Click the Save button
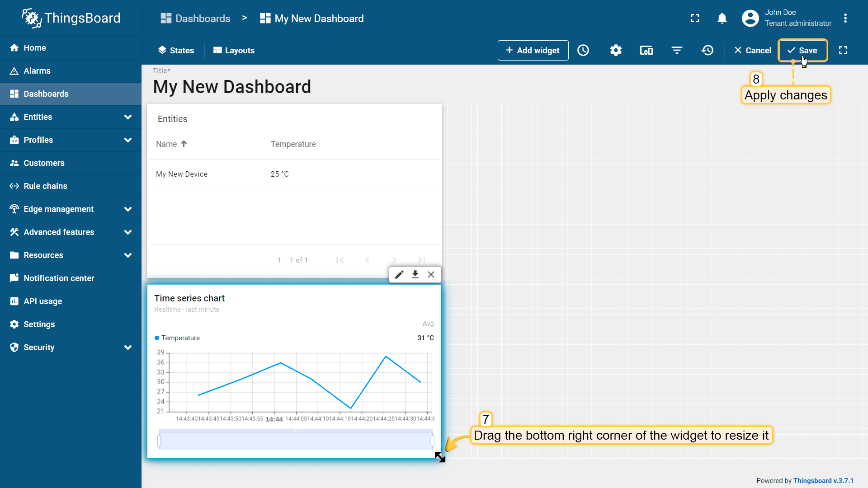 [802, 50]
